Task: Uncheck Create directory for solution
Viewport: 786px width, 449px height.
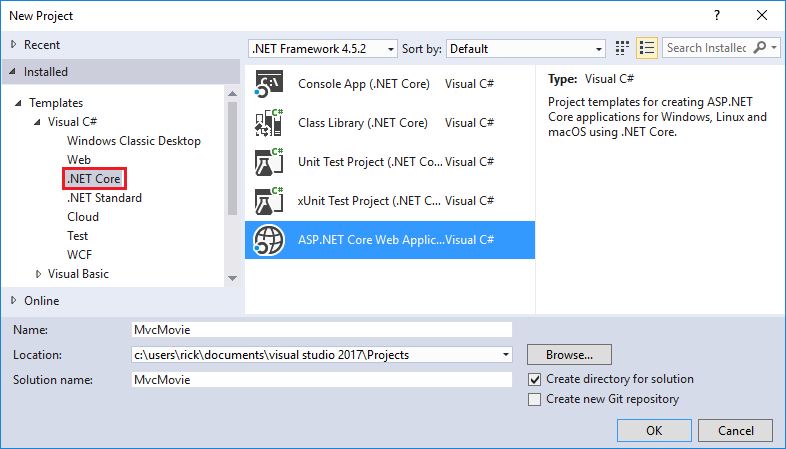Action: [x=535, y=379]
